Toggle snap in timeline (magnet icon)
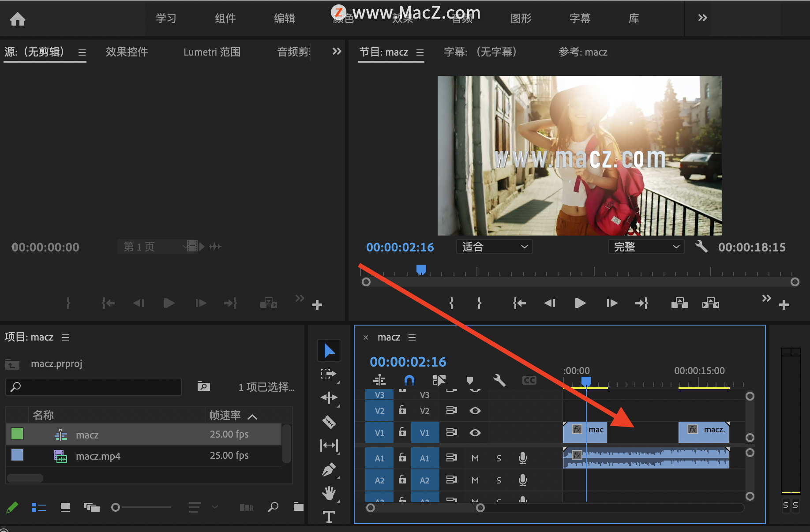The width and height of the screenshot is (810, 532). coord(409,380)
